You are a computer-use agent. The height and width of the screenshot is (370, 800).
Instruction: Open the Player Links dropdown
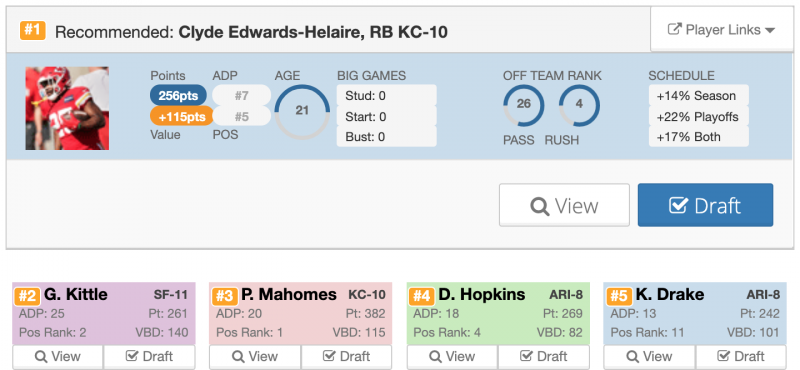click(x=721, y=30)
